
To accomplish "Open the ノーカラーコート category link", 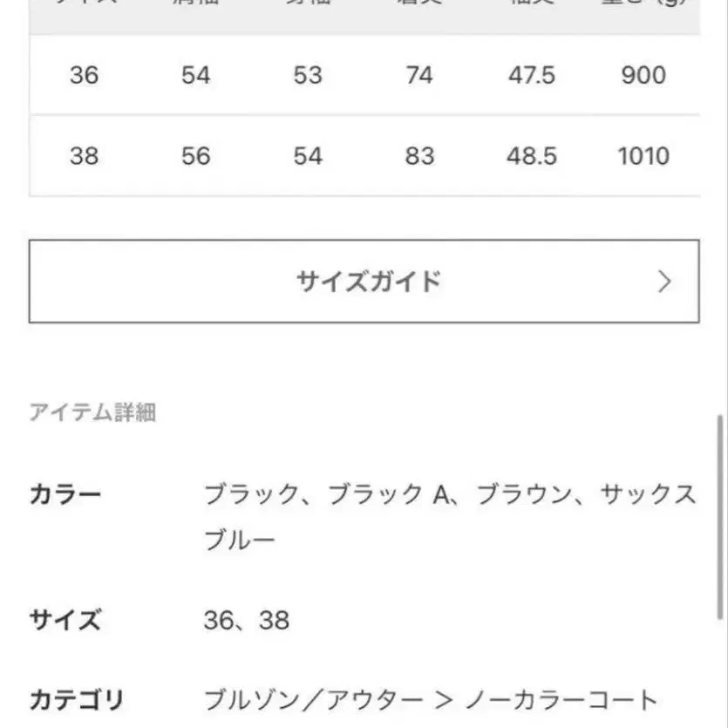I will [561, 699].
